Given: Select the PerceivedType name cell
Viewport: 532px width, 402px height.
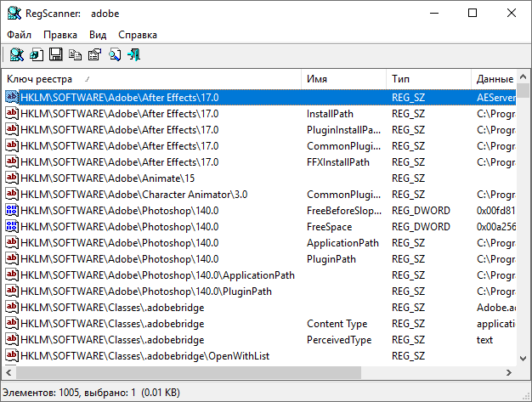Looking at the screenshot, I should click(339, 340).
